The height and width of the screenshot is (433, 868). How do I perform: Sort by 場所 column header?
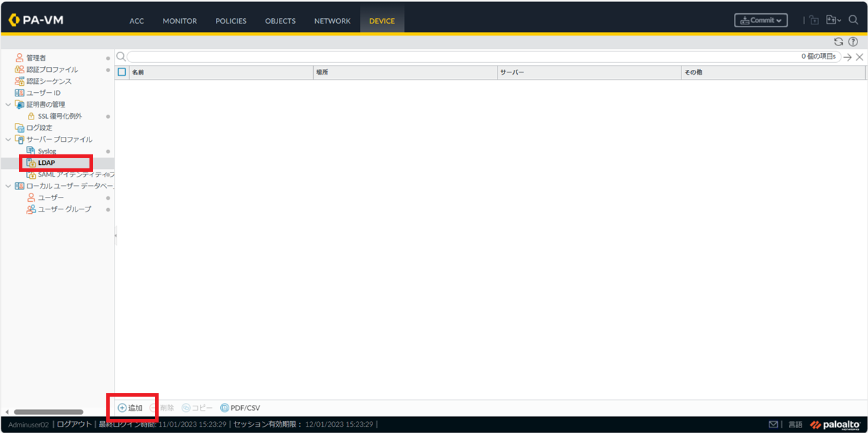click(x=405, y=72)
